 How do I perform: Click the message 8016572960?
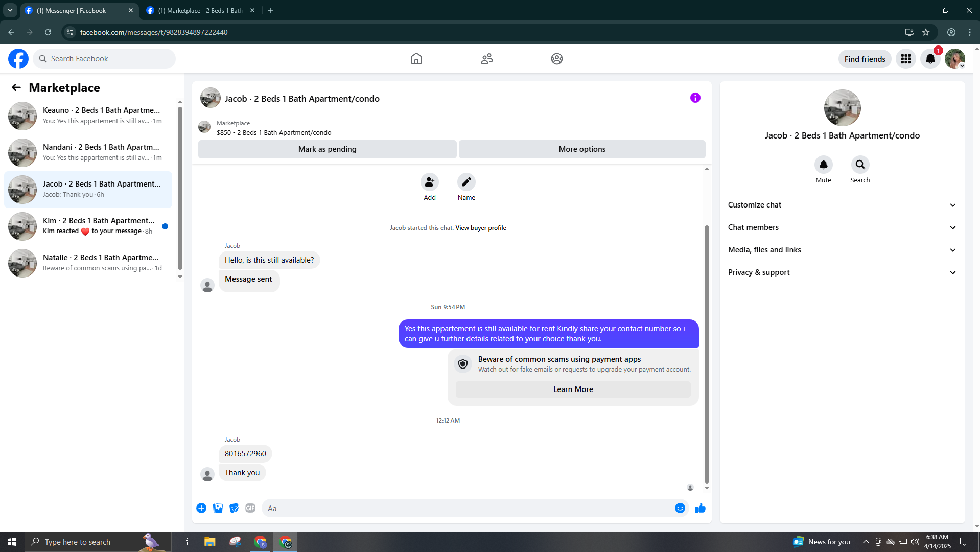245,454
